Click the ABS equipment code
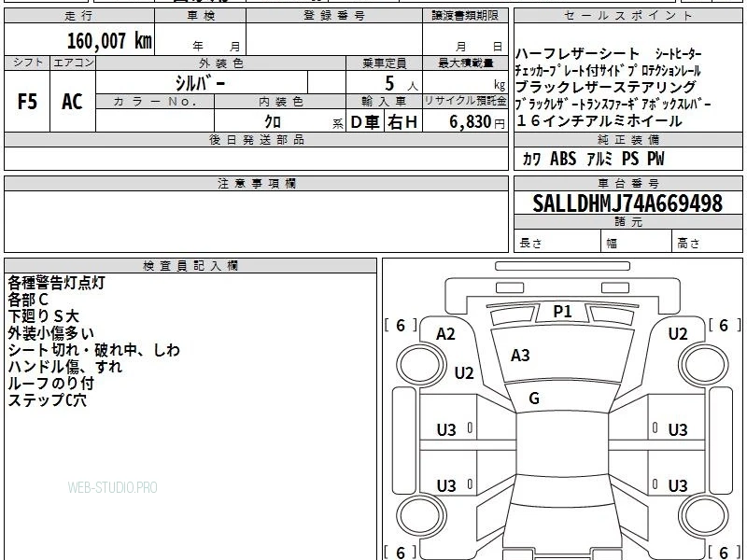 563,159
